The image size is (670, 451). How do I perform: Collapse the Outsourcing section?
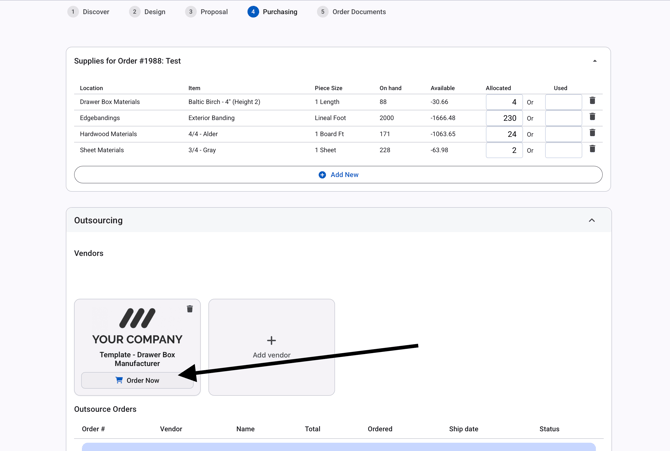[x=592, y=220]
